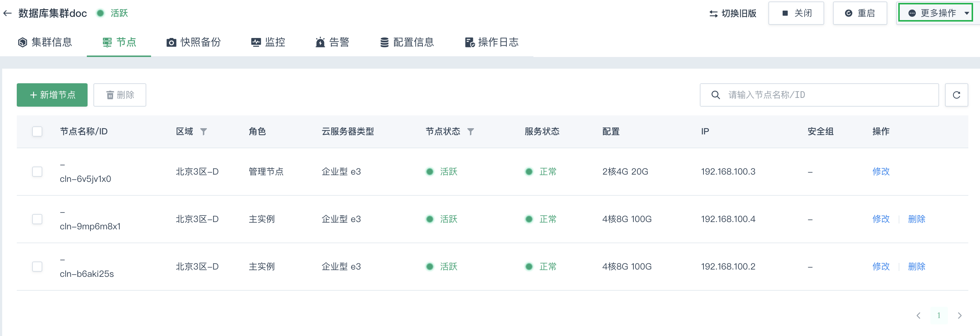Go to next page arrow
980x336 pixels.
pos(960,316)
